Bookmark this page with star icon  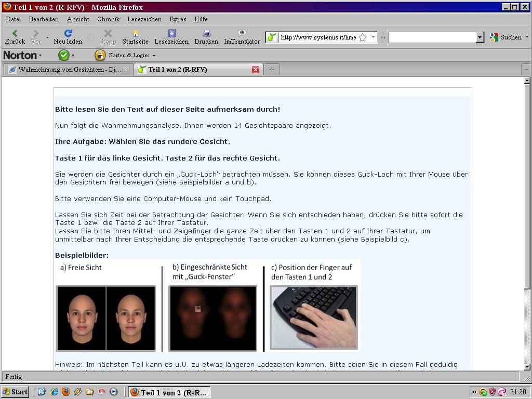click(363, 37)
